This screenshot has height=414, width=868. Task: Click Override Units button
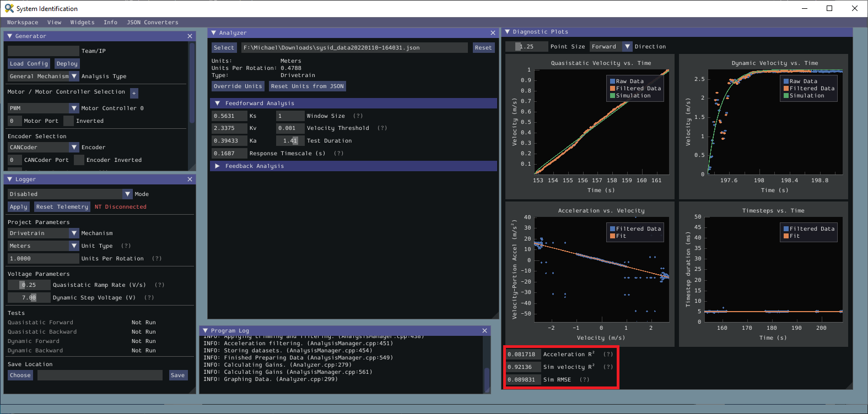pos(238,86)
